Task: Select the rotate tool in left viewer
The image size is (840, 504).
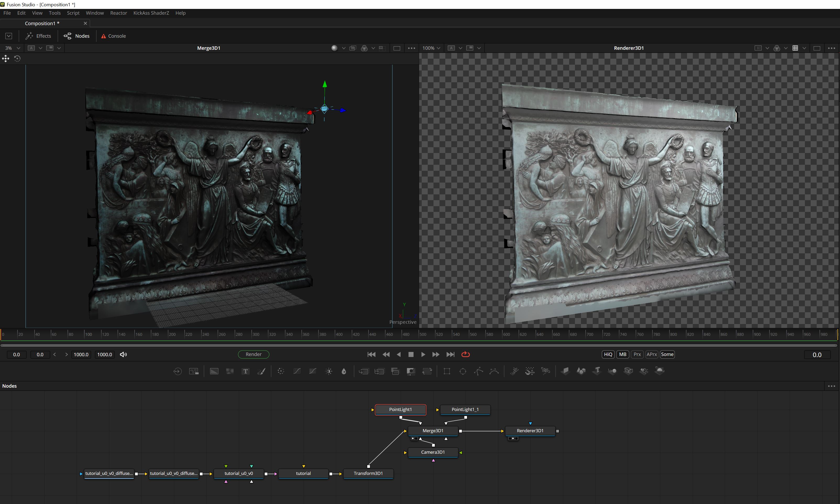Action: pyautogui.click(x=17, y=59)
